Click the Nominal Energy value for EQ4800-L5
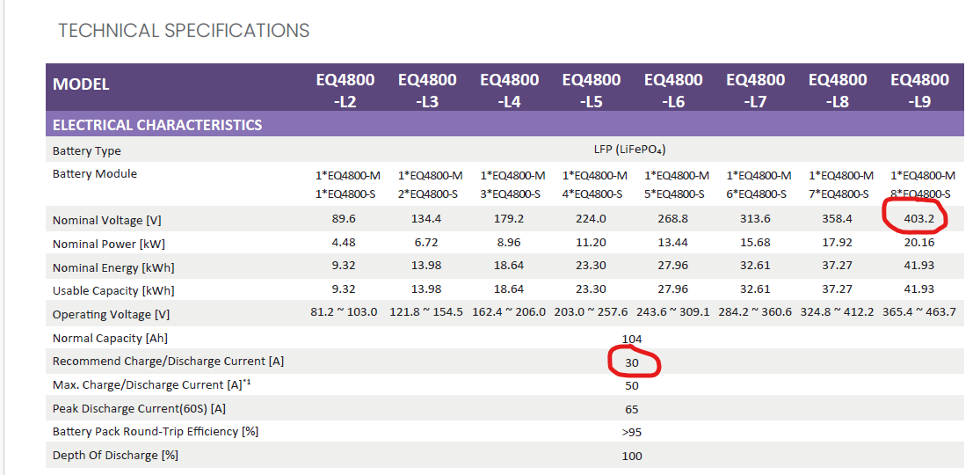980x475 pixels. tap(591, 267)
